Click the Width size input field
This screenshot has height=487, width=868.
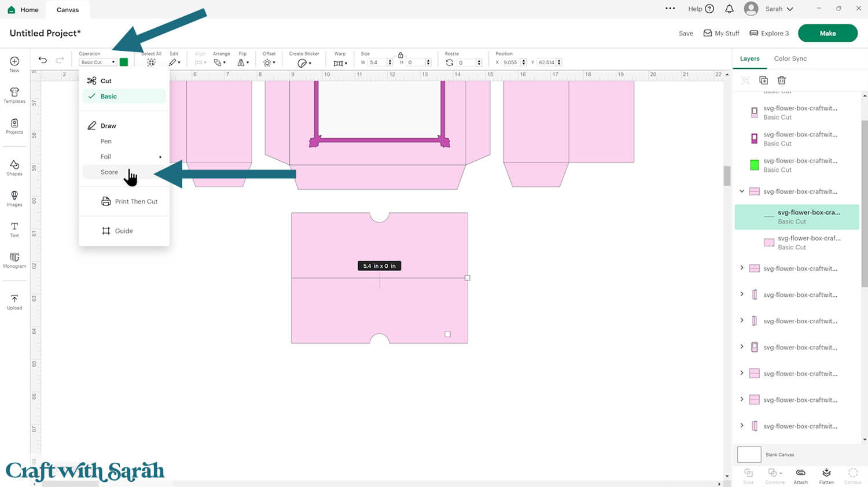pos(377,62)
